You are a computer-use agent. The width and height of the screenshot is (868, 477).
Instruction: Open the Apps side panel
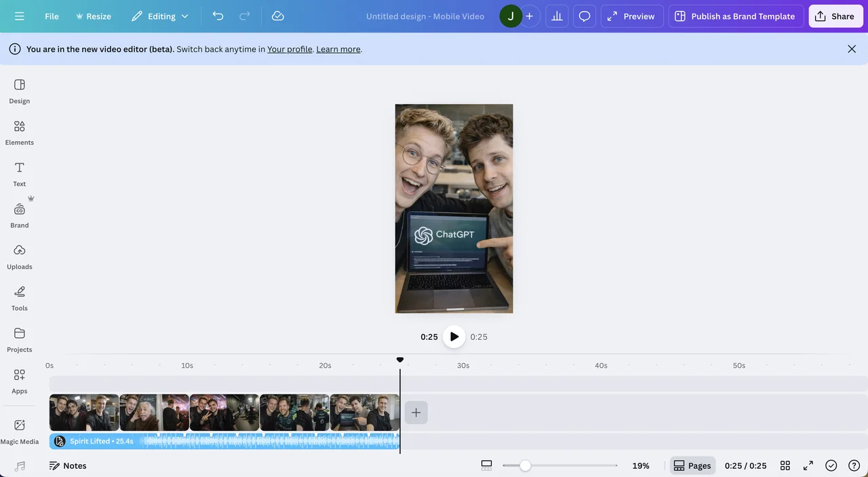20,381
